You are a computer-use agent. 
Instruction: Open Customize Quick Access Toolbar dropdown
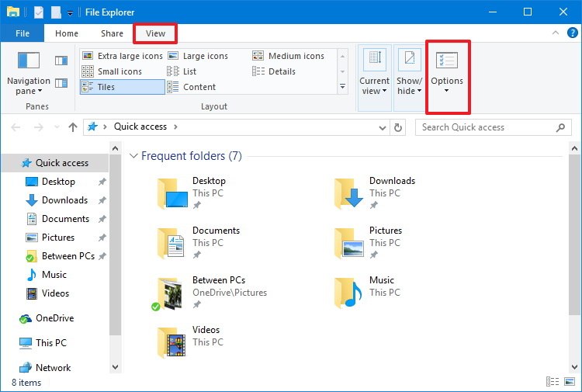click(70, 13)
